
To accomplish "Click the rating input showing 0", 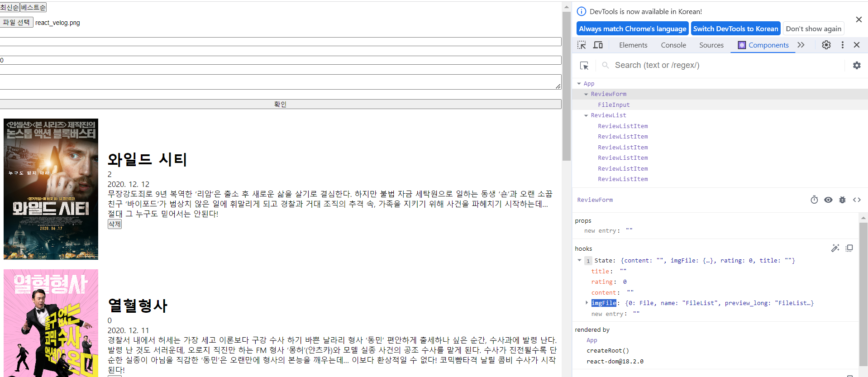I will point(281,60).
